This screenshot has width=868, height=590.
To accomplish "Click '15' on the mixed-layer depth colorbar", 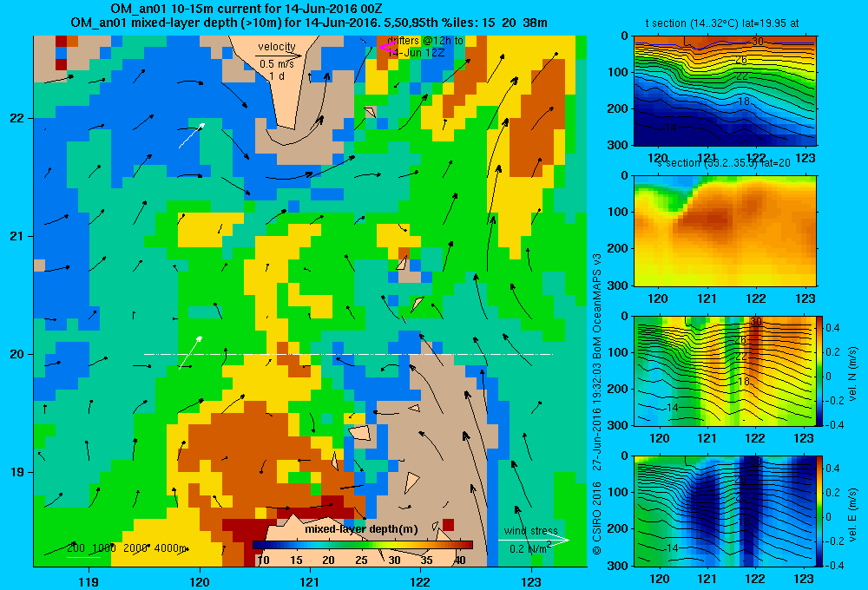I will (296, 560).
